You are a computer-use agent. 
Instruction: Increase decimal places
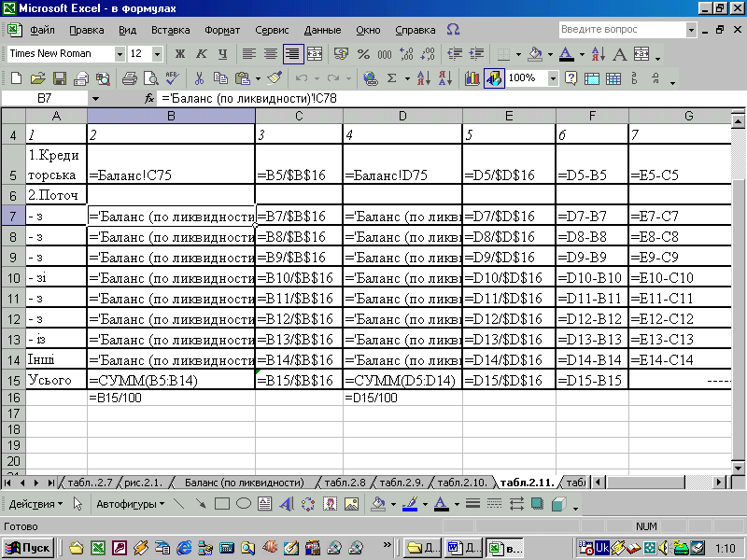tap(406, 54)
